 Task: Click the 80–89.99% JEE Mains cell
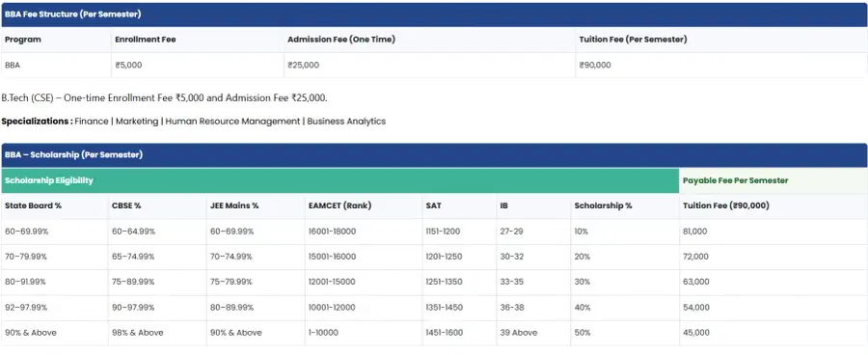(x=256, y=308)
